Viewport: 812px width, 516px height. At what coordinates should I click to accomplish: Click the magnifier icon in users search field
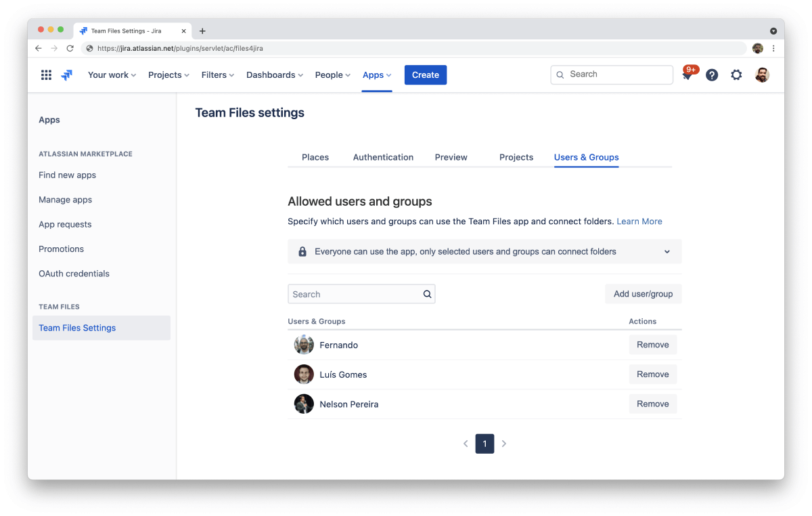tap(427, 294)
